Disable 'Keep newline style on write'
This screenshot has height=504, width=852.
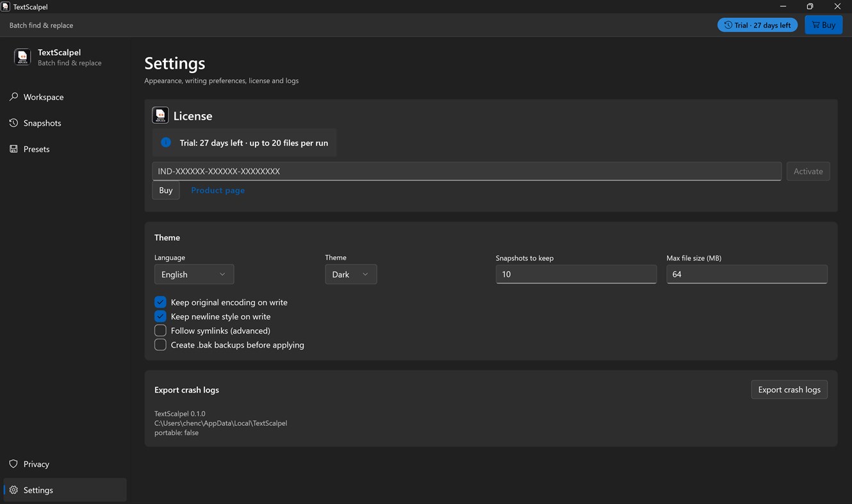[160, 316]
